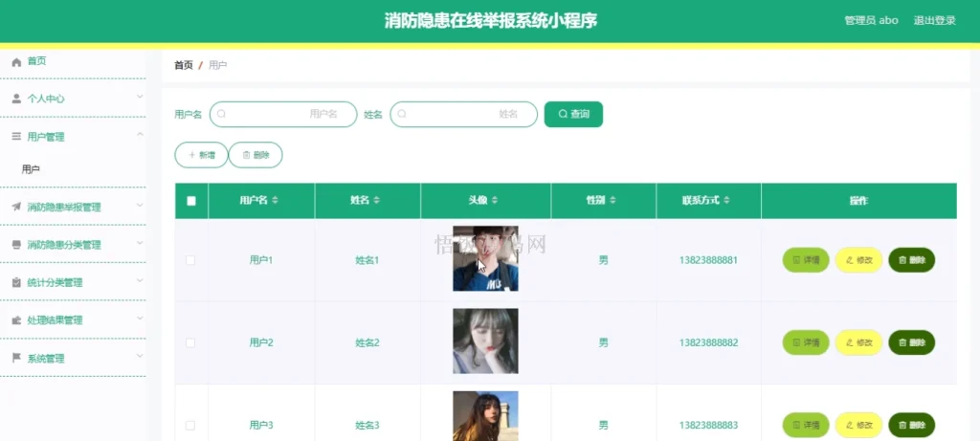Open the 统计分类管理 menu label
The image size is (980, 441).
(55, 282)
